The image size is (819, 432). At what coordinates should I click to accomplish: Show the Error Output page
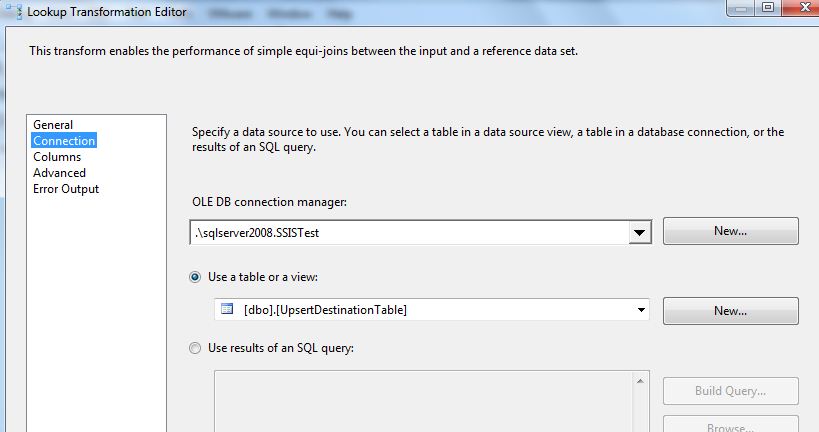pos(66,189)
